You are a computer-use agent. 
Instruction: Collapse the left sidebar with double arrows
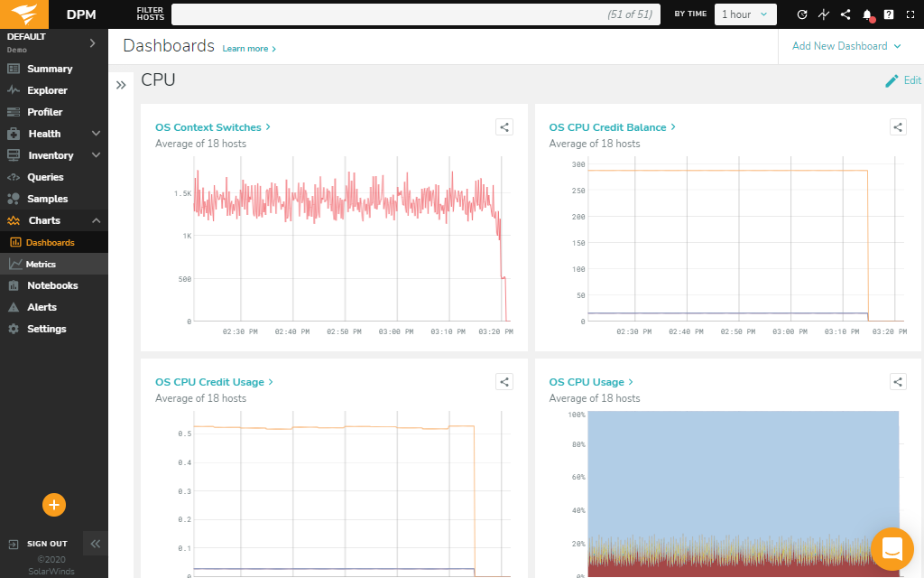coord(95,543)
